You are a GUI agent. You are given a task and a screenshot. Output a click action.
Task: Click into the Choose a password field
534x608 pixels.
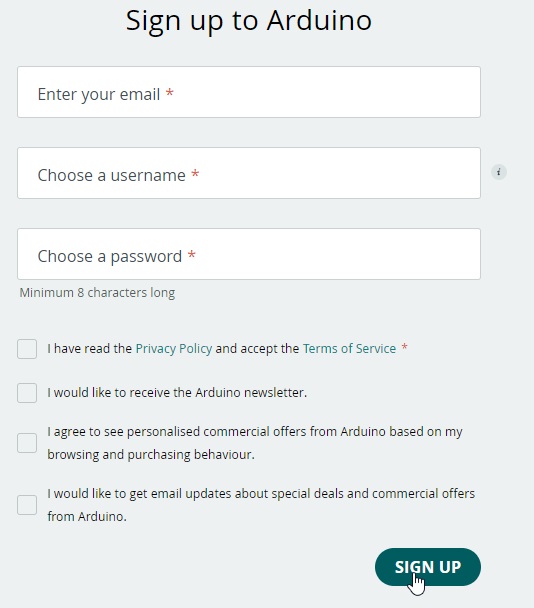[x=249, y=254]
